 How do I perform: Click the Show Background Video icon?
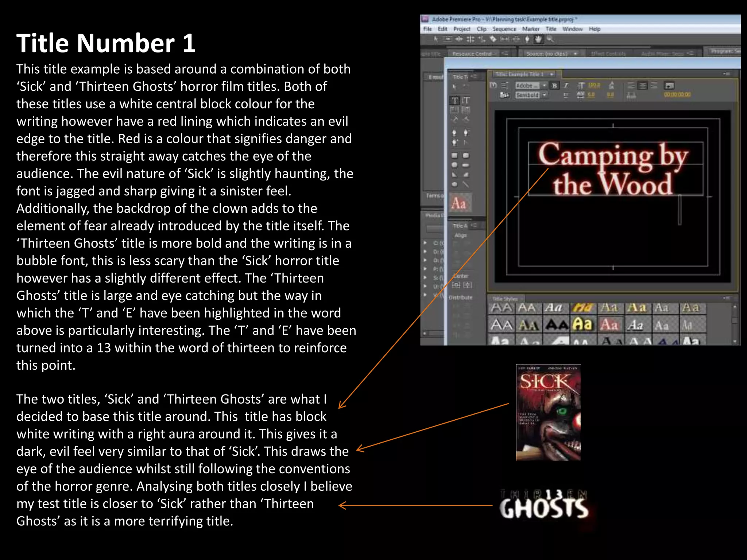(669, 86)
